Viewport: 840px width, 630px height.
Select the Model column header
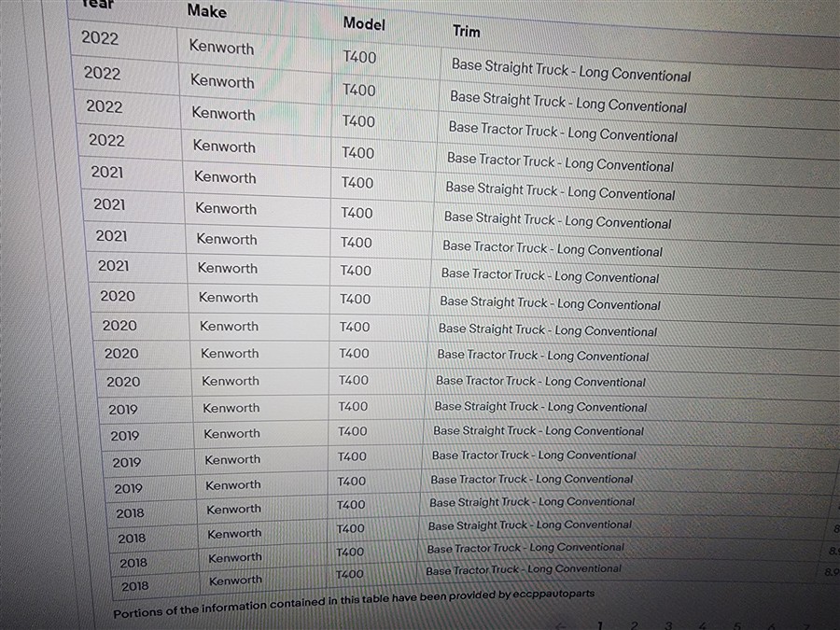[363, 23]
